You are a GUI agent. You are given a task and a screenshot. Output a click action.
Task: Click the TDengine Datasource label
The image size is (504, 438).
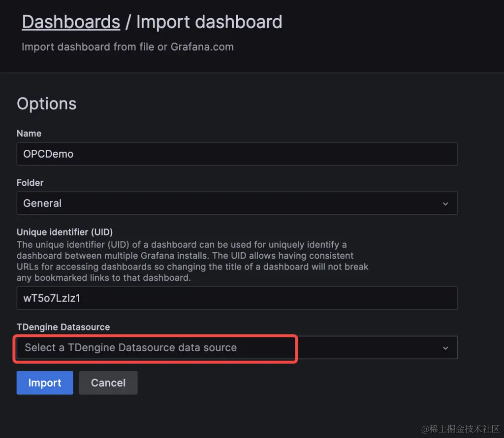click(x=63, y=327)
